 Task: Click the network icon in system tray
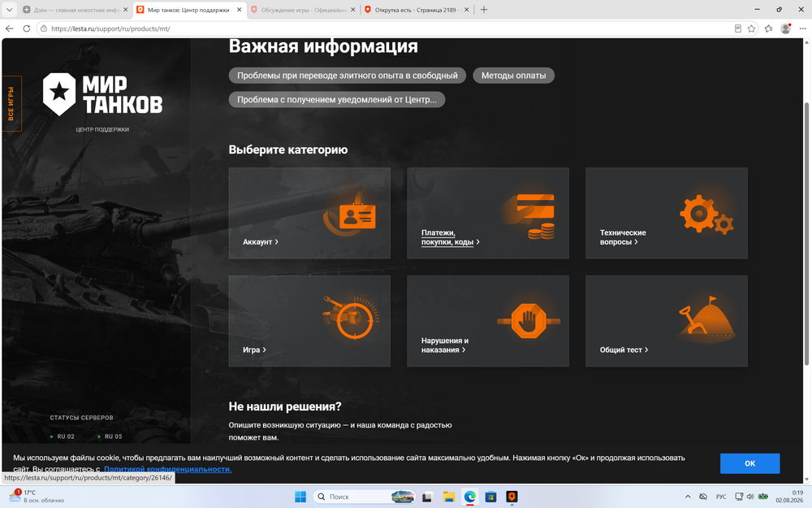tap(739, 497)
